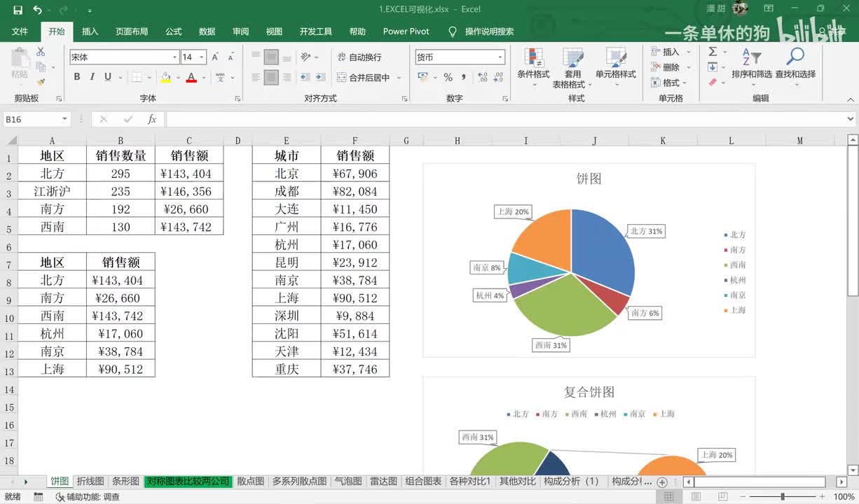Open the fill color dropdown arrow
Image resolution: width=859 pixels, height=504 pixels.
178,77
